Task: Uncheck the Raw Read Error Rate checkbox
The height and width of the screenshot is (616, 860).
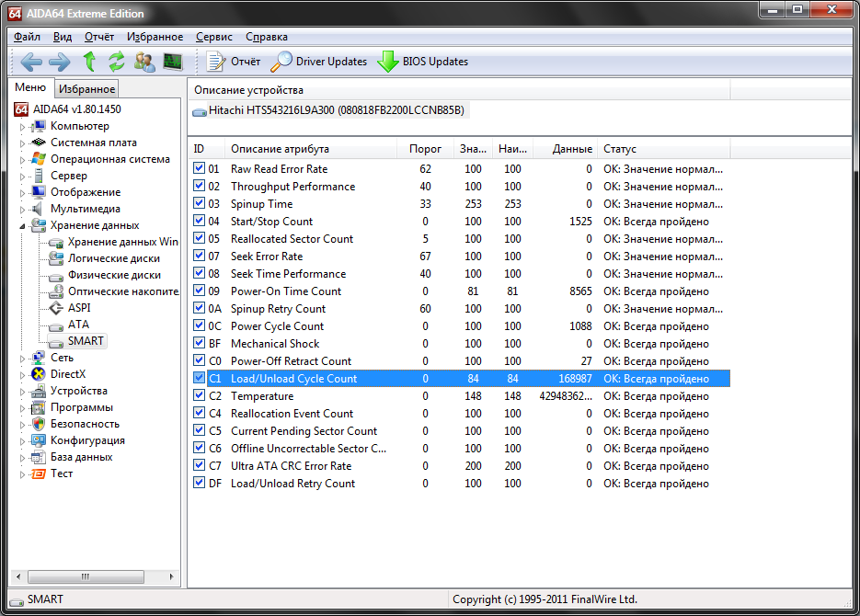Action: click(199, 168)
